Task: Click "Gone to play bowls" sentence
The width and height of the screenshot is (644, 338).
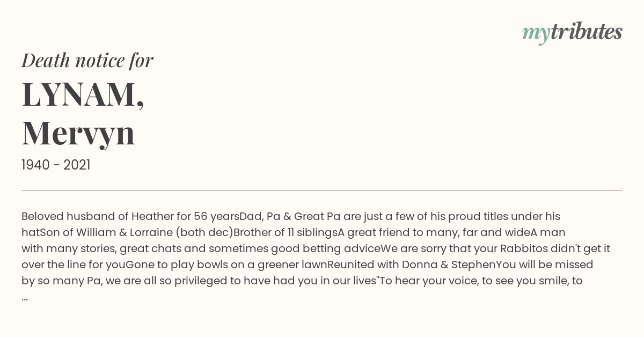Action: (172, 264)
